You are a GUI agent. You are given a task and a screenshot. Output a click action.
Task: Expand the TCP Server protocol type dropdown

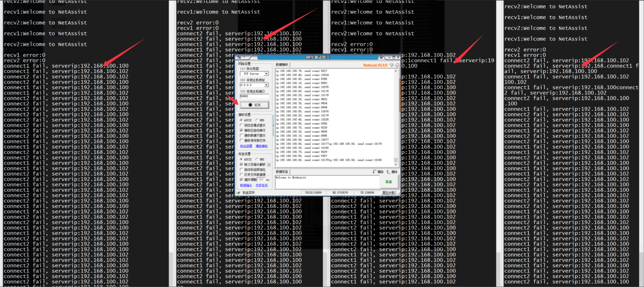point(266,74)
